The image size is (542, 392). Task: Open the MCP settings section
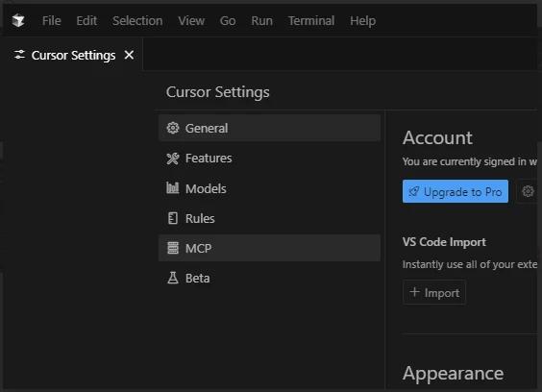pyautogui.click(x=269, y=248)
